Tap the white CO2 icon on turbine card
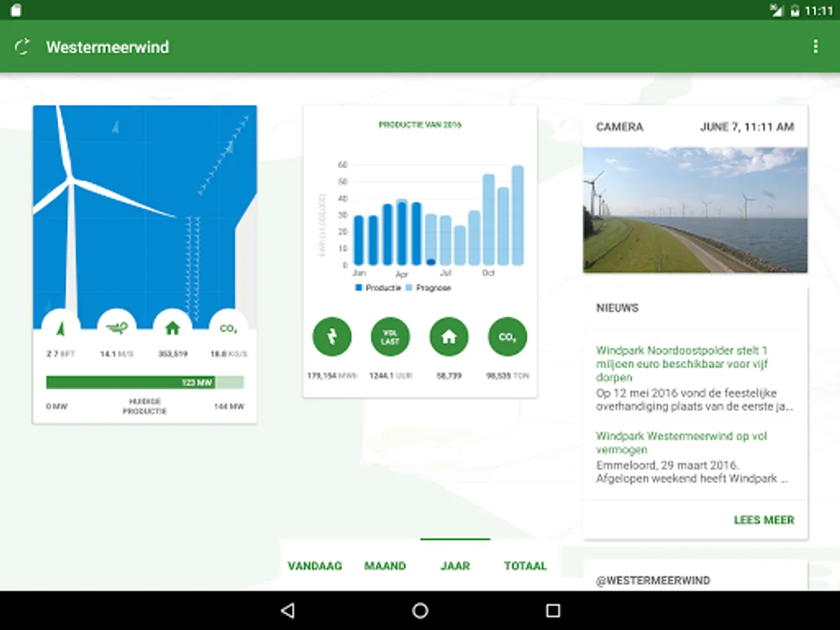This screenshot has height=630, width=840. tap(228, 328)
